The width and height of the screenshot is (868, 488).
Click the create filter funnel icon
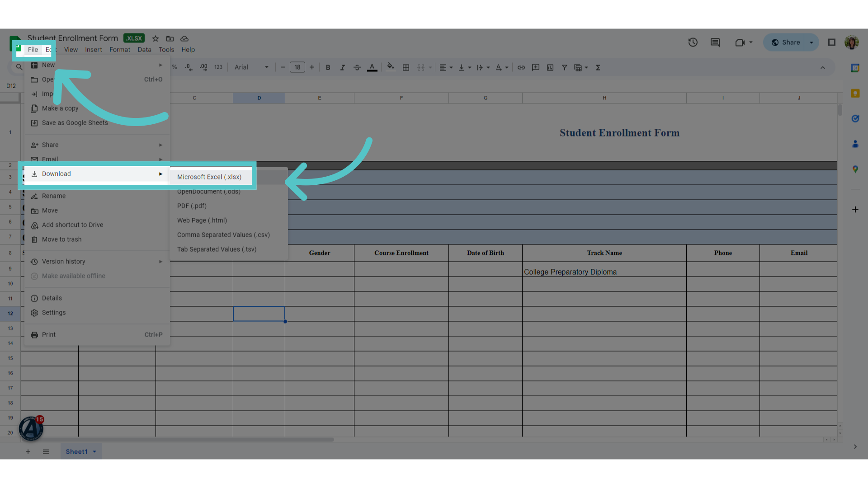pyautogui.click(x=564, y=68)
